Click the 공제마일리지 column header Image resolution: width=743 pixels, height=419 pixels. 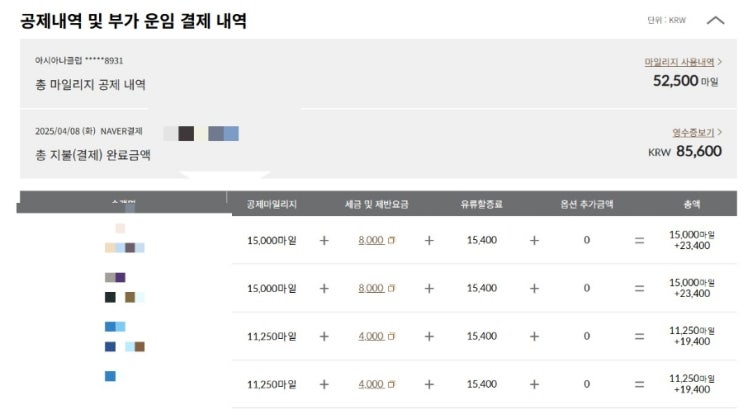click(x=273, y=204)
